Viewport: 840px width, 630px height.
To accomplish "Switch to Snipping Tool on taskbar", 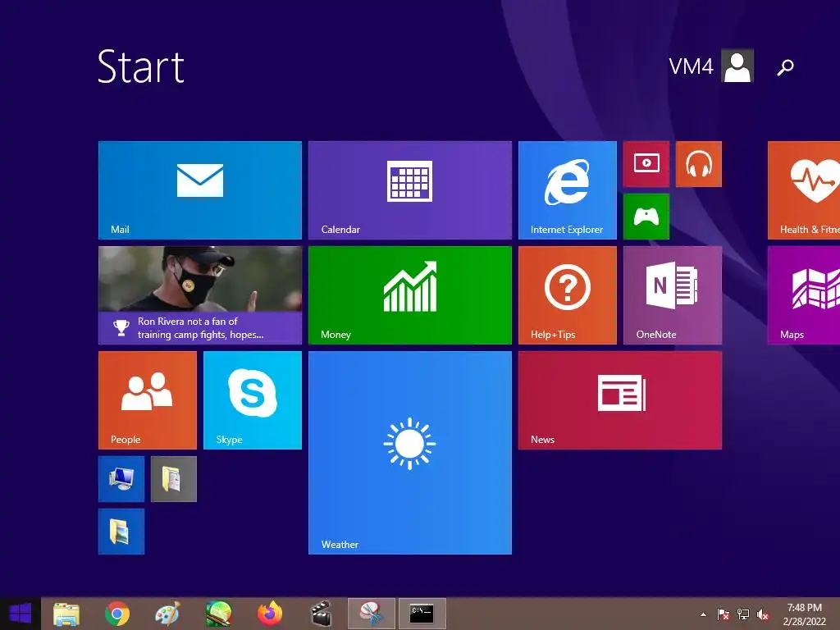I will tap(372, 614).
